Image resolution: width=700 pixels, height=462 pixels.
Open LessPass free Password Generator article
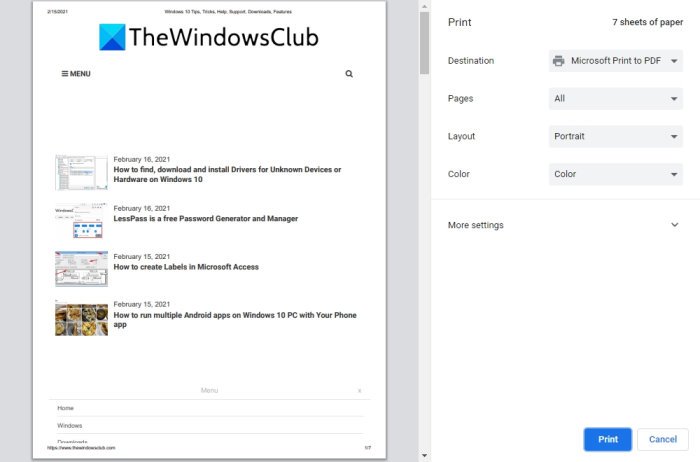(x=205, y=219)
